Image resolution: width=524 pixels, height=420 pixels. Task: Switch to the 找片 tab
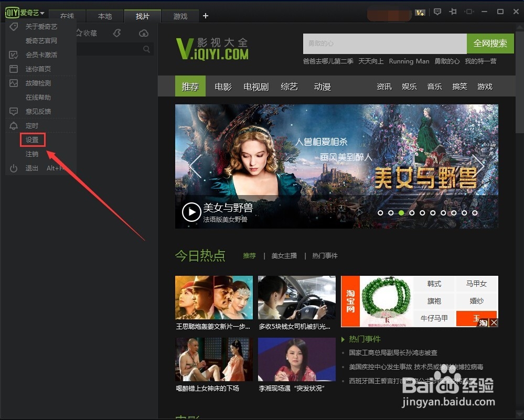coord(142,16)
